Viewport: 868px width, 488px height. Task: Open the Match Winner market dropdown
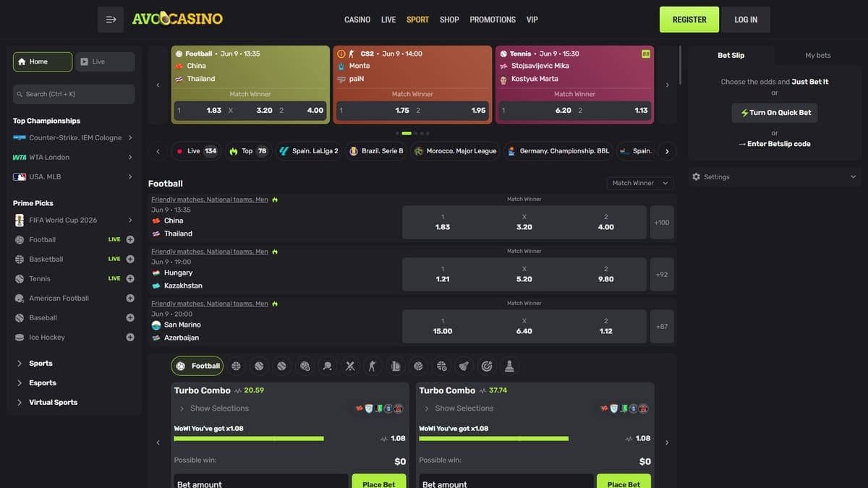[x=639, y=183]
